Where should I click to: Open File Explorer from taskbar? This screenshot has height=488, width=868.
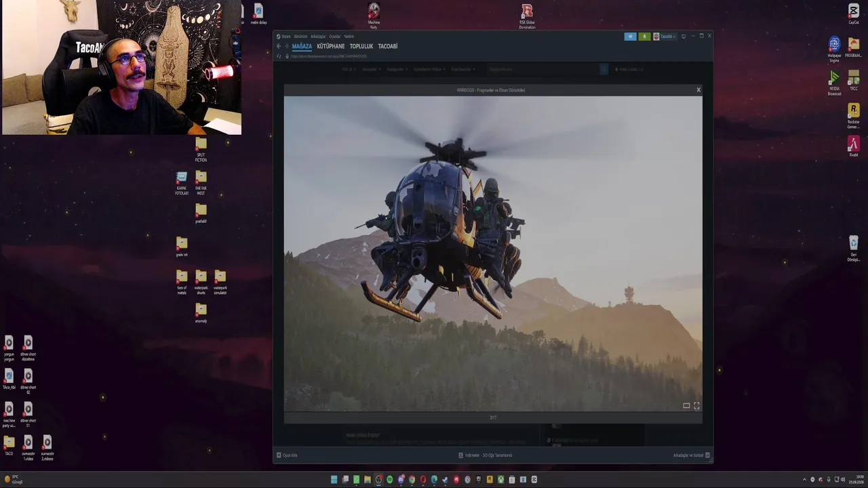(368, 480)
